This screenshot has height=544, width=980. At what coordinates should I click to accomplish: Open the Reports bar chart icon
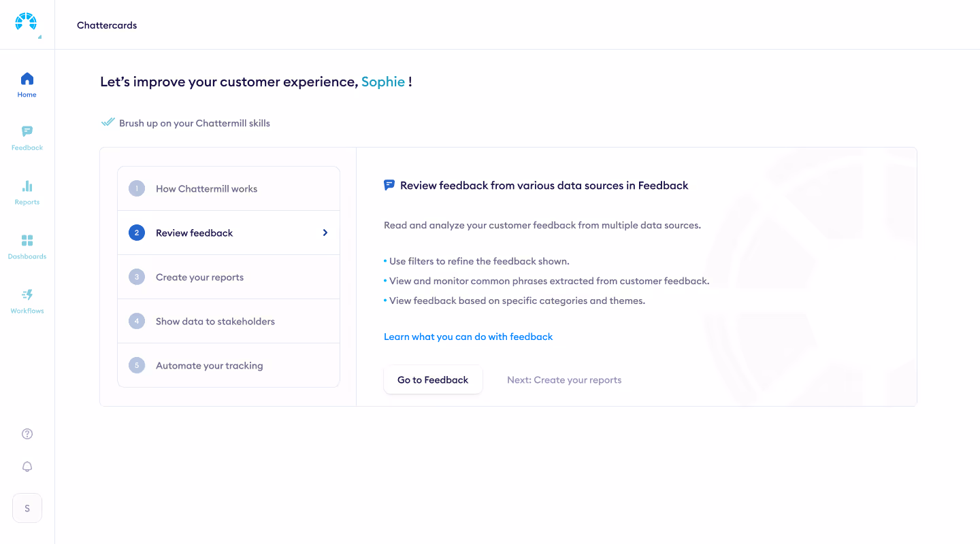pos(27,186)
